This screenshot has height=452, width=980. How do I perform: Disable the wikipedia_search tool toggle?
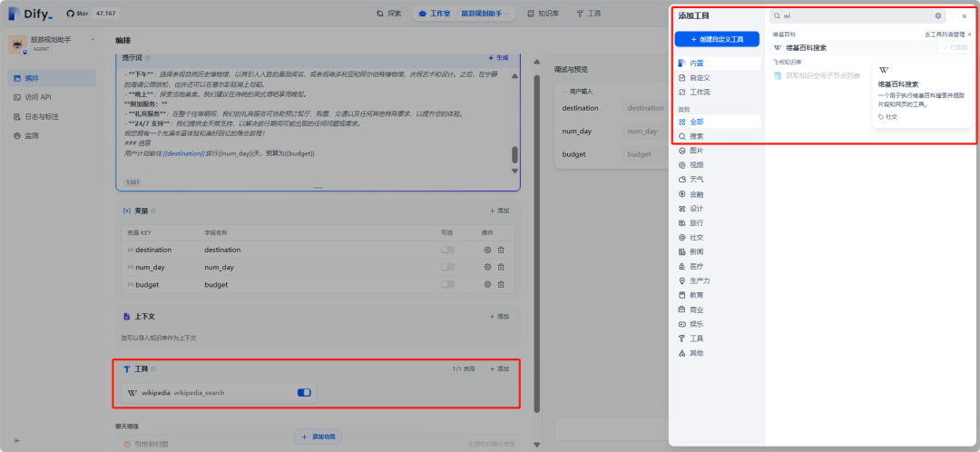click(304, 393)
